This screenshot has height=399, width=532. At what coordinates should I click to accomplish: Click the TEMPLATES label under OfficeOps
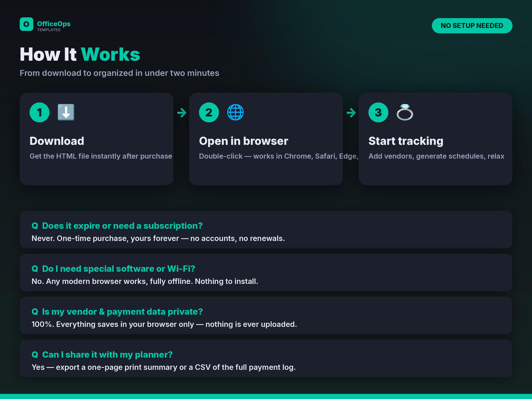[49, 30]
